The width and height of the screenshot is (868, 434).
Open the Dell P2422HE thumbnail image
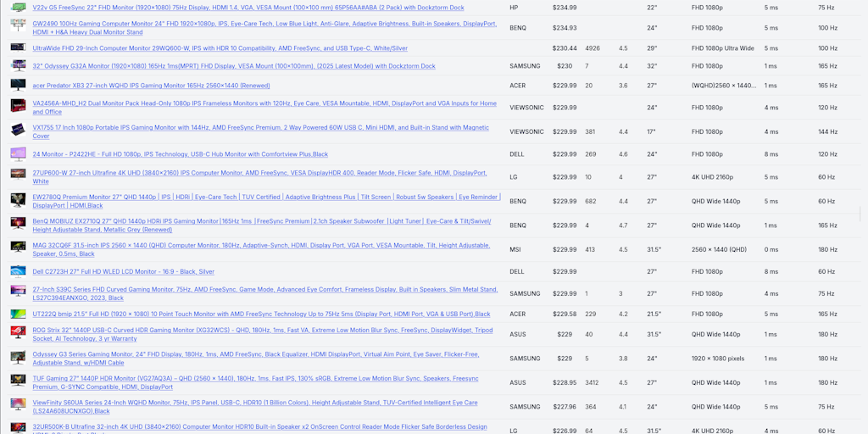18,154
